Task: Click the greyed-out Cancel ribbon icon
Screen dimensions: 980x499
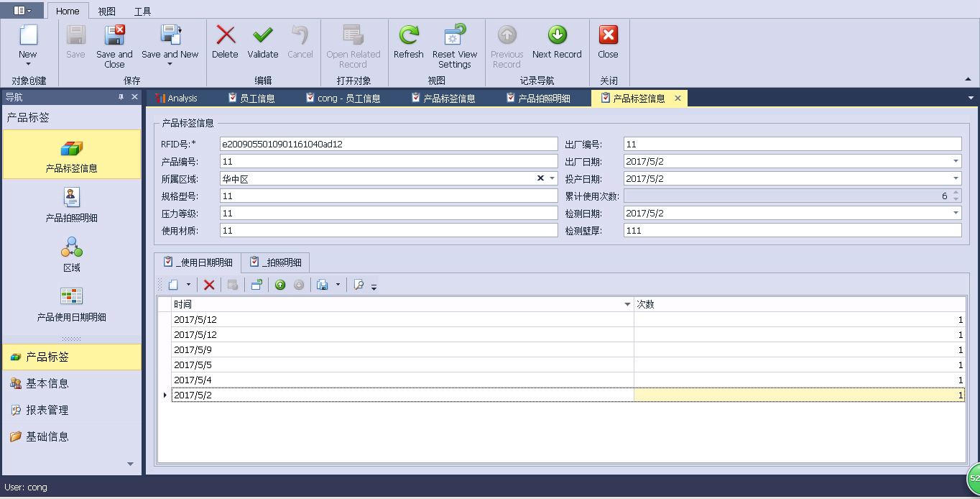Action: [x=300, y=35]
